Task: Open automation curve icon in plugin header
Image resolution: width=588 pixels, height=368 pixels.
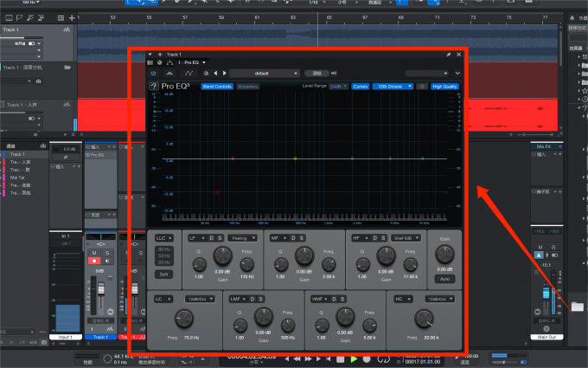Action: click(x=189, y=74)
